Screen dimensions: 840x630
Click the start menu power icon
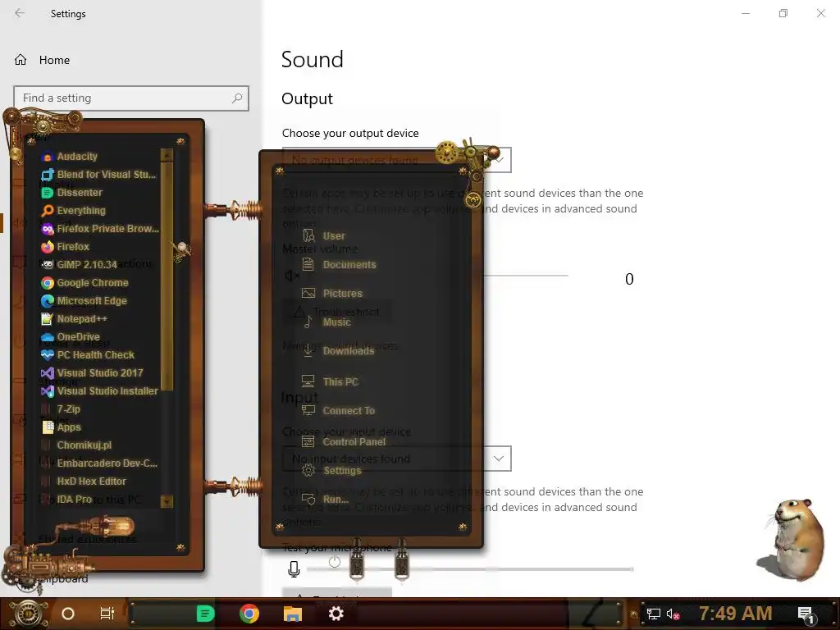click(335, 562)
